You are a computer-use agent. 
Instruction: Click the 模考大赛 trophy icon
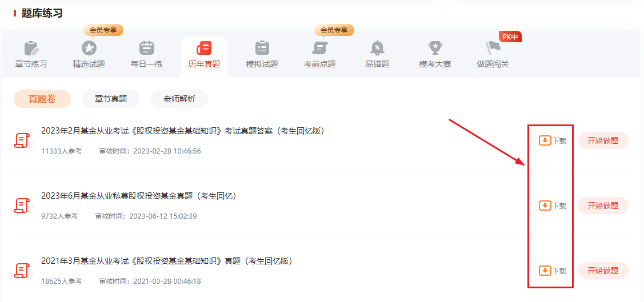435,48
